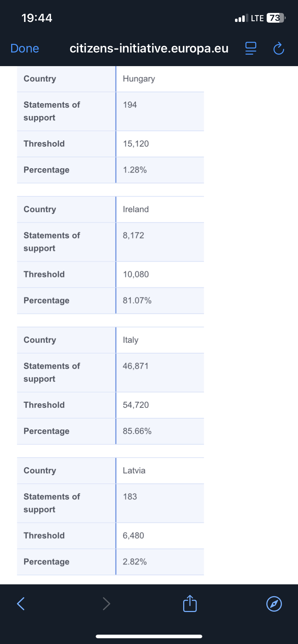Open in Safari compass icon
The height and width of the screenshot is (644, 298).
tap(274, 604)
